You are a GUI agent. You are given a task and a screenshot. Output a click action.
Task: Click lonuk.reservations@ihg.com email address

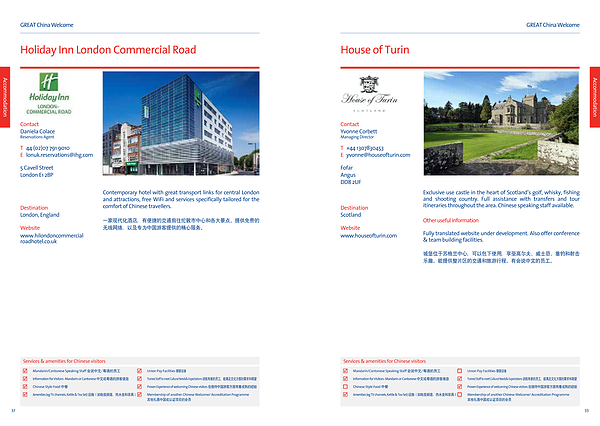[x=59, y=155]
